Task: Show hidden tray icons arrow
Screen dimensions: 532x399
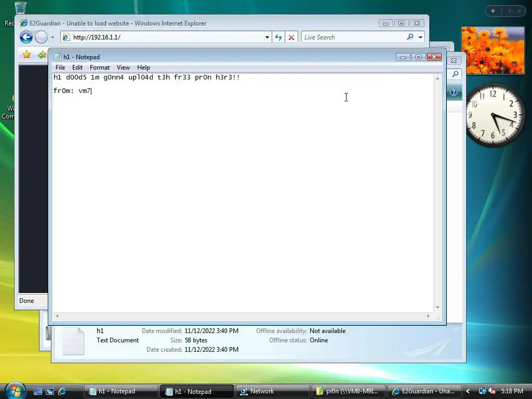Action: pyautogui.click(x=468, y=391)
